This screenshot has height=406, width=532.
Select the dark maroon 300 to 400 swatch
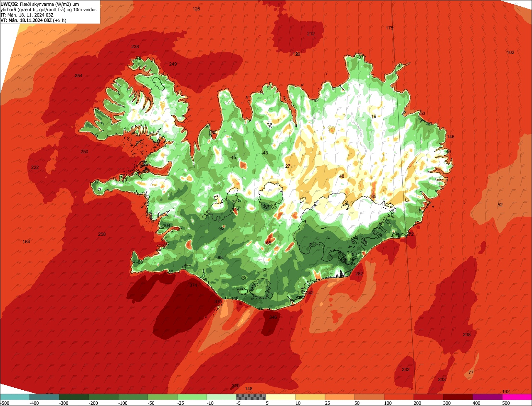click(x=457, y=397)
